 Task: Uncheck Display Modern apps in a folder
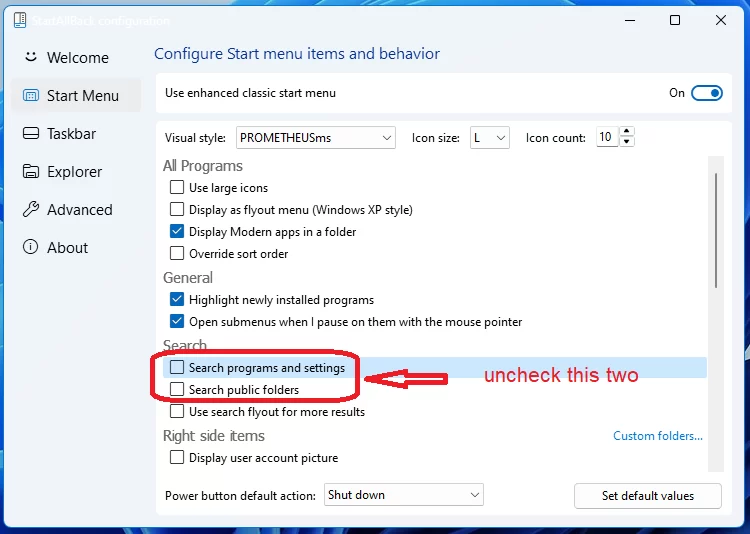coord(177,232)
